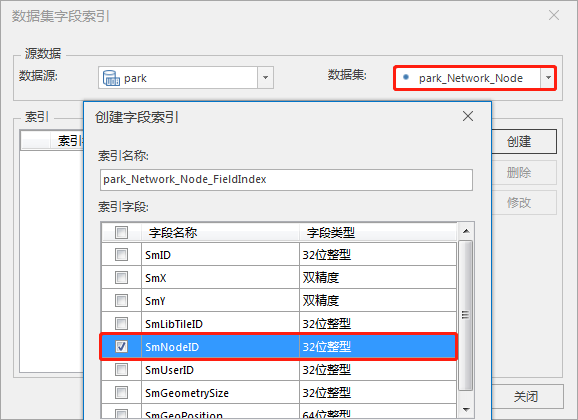Enable the SmUserID field checkbox
Image resolution: width=578 pixels, height=420 pixels.
(x=121, y=369)
